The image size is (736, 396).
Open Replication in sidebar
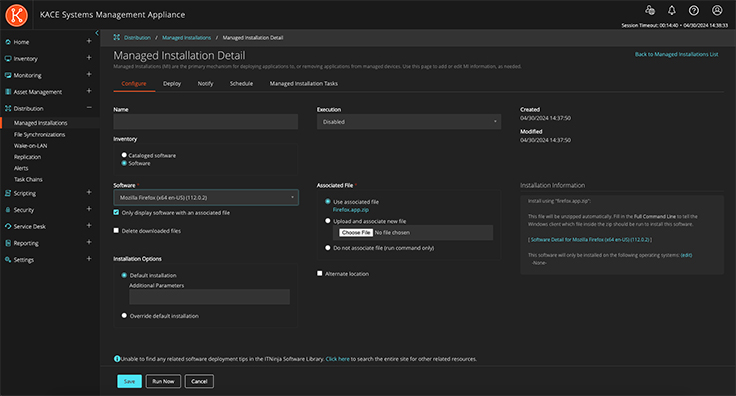coord(27,157)
